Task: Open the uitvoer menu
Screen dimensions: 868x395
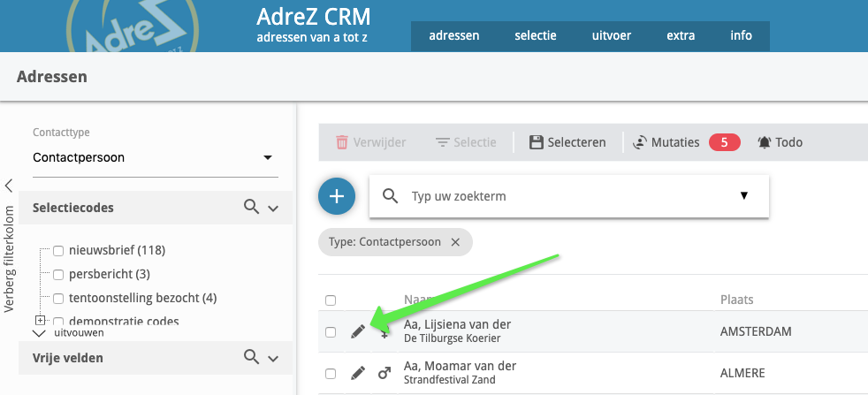Action: [x=611, y=36]
